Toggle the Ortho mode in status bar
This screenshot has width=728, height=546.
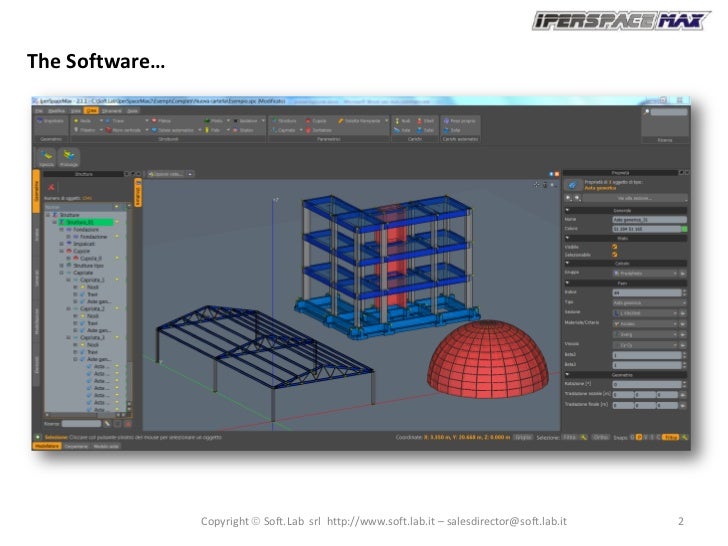[x=600, y=437]
